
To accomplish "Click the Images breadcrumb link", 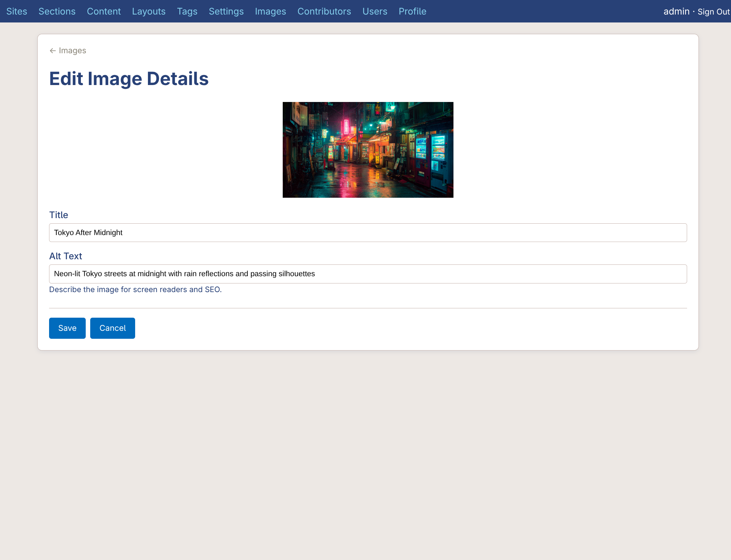I will pyautogui.click(x=72, y=51).
